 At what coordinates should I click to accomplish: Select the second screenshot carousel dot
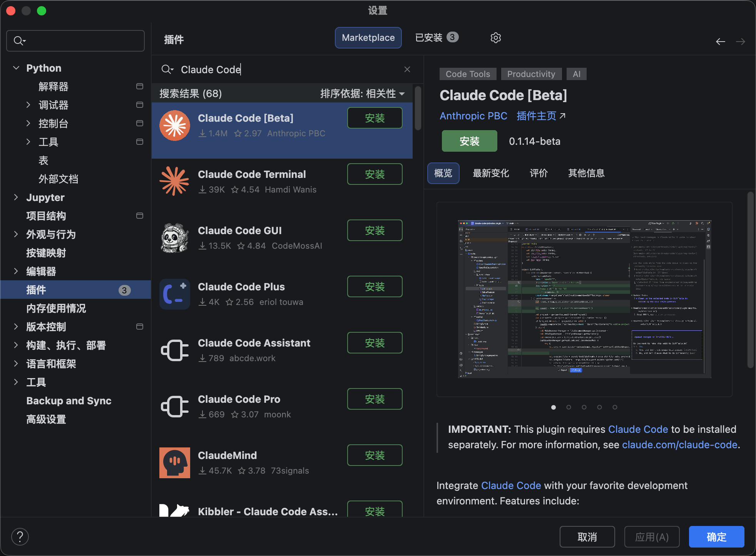coord(569,407)
